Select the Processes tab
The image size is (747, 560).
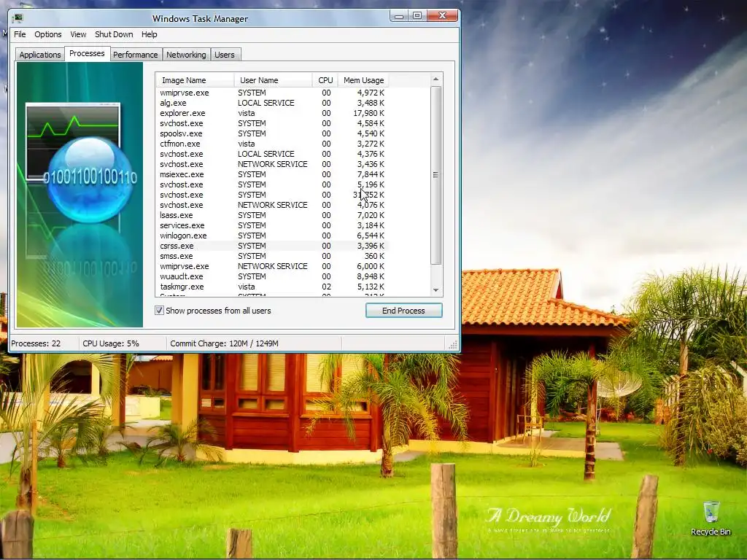[87, 53]
